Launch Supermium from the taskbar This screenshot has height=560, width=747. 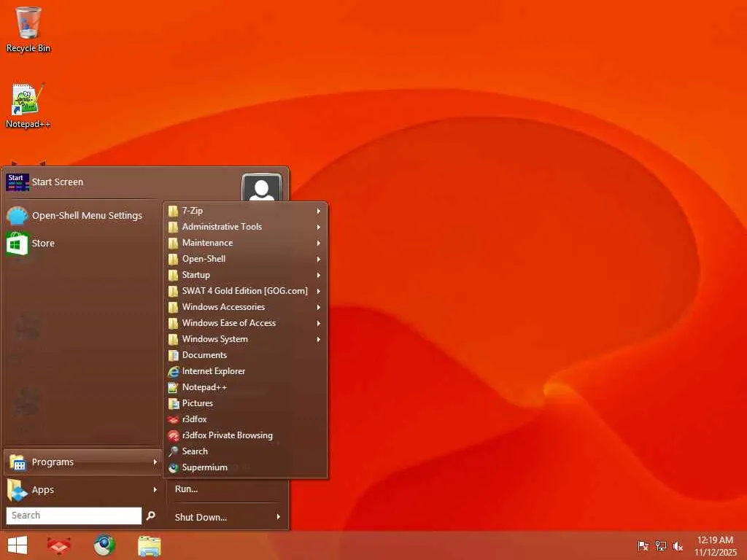click(104, 545)
